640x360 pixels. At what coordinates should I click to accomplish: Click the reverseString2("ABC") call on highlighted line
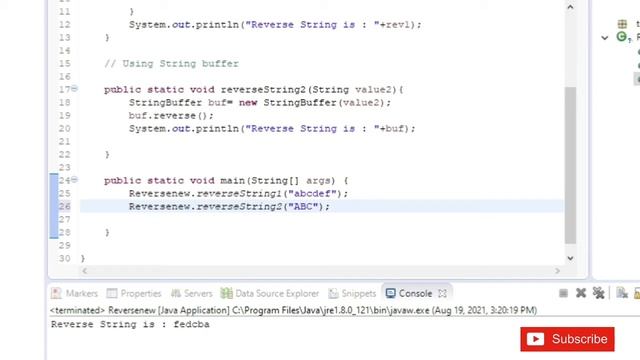(x=229, y=207)
